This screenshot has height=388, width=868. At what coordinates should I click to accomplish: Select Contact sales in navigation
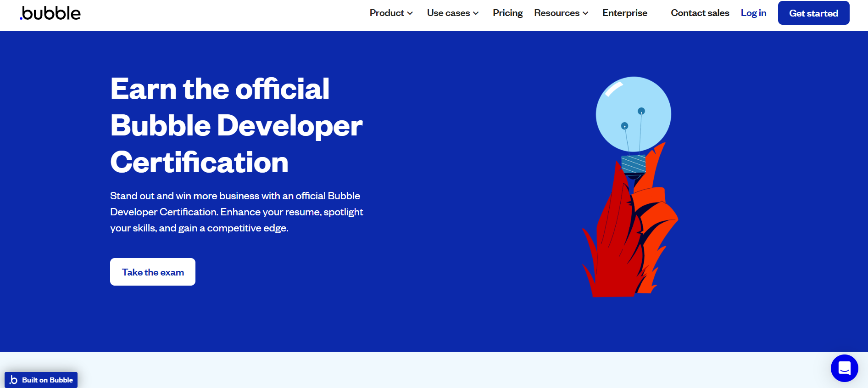[700, 13]
